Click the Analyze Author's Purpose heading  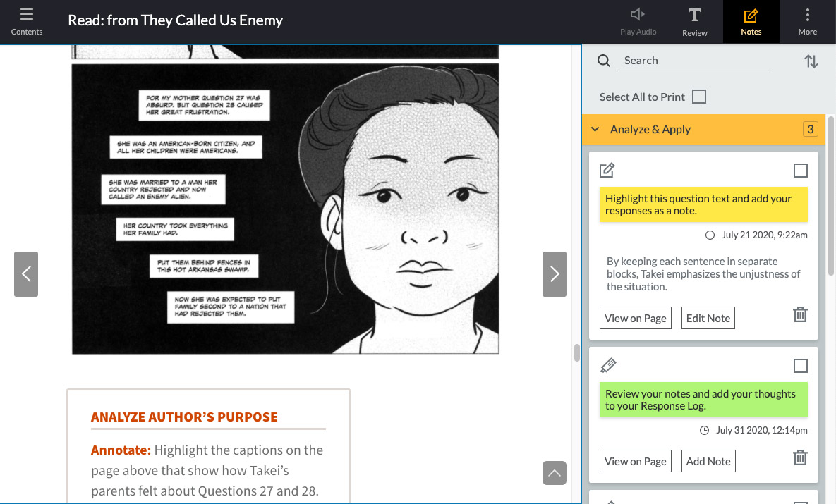pyautogui.click(x=184, y=417)
